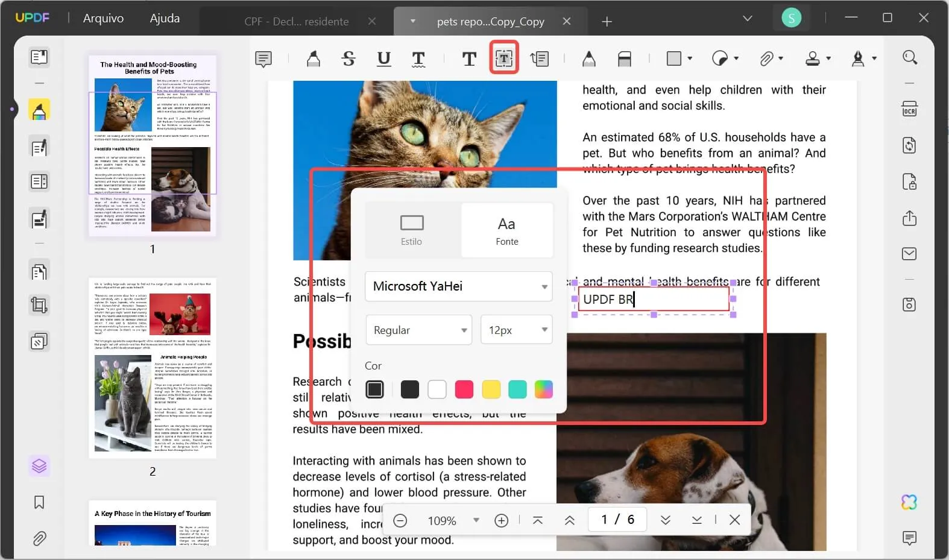
Task: Select the Comment highlighter mode in sidebar
Action: (39, 110)
